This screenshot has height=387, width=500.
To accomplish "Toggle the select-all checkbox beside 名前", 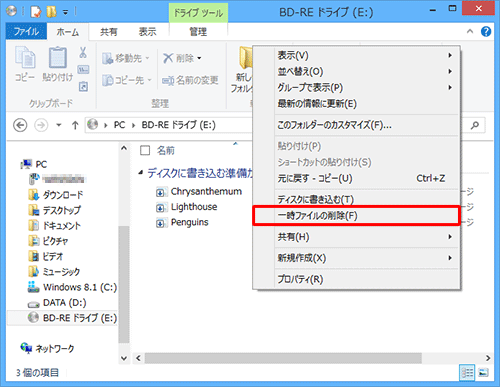I will click(145, 150).
